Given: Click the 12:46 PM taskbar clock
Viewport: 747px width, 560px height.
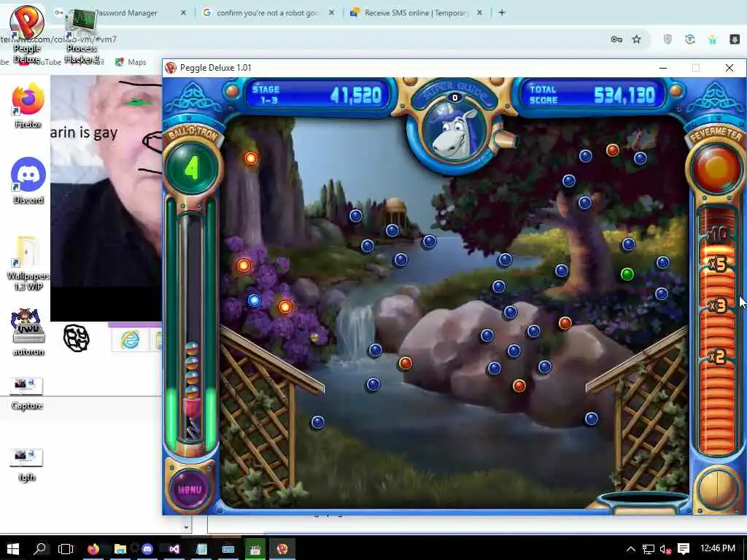Looking at the screenshot, I should [718, 548].
